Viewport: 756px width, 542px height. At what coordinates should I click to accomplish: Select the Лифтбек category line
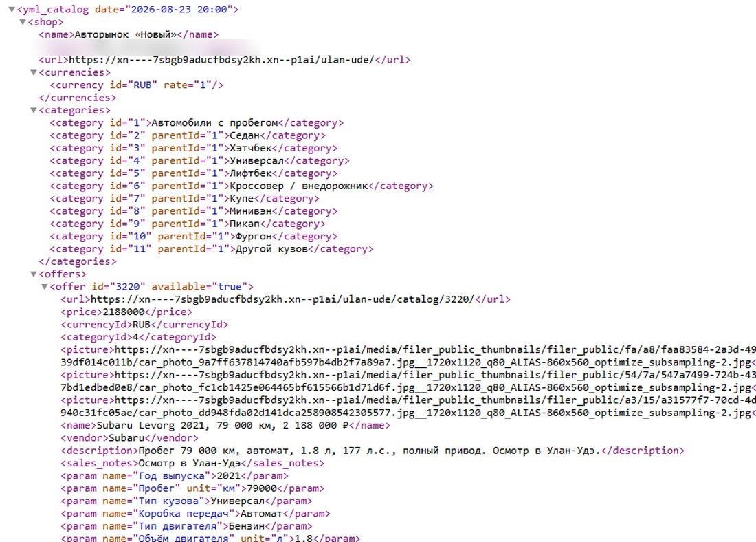pyautogui.click(x=194, y=173)
